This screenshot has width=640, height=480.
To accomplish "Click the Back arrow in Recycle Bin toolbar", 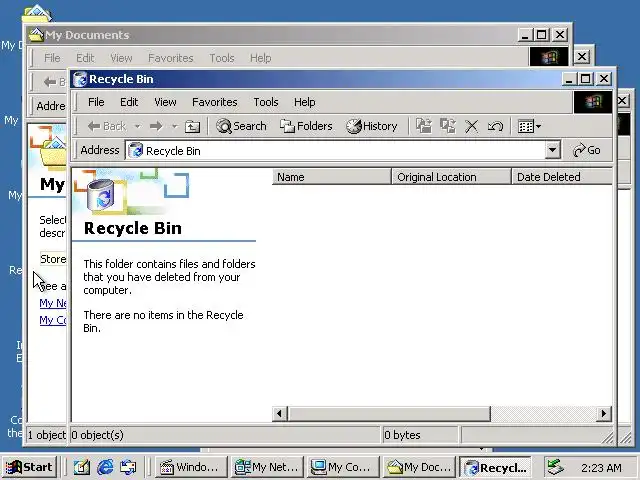I will click(x=106, y=127).
